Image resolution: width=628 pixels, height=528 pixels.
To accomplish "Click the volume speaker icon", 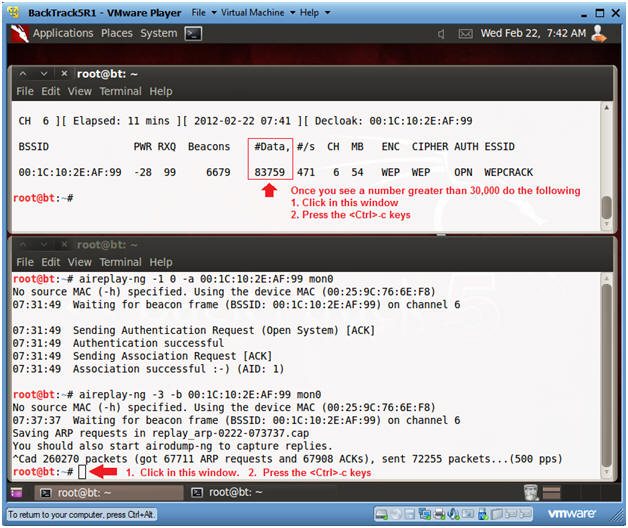I will point(441,34).
